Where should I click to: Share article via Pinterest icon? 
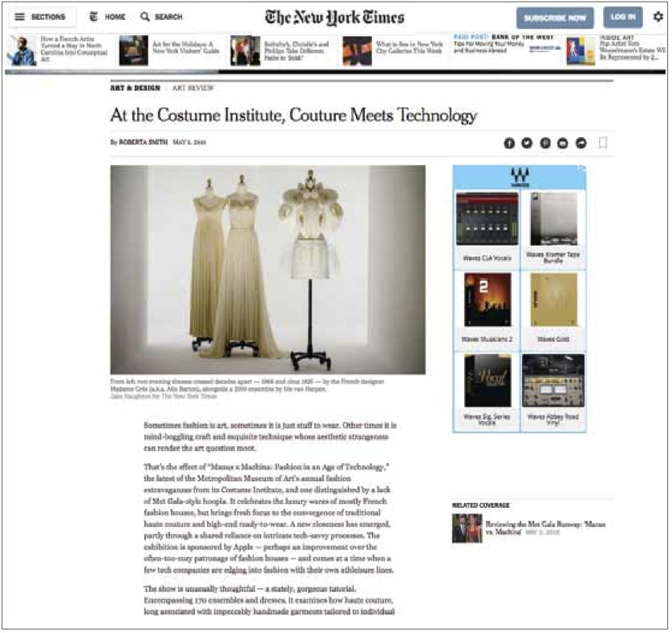[545, 144]
